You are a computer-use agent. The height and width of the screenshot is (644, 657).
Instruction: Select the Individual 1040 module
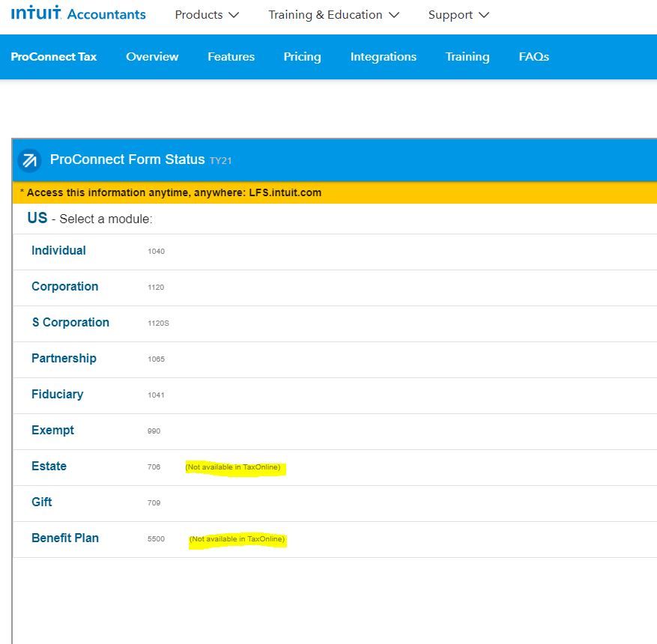click(x=58, y=251)
